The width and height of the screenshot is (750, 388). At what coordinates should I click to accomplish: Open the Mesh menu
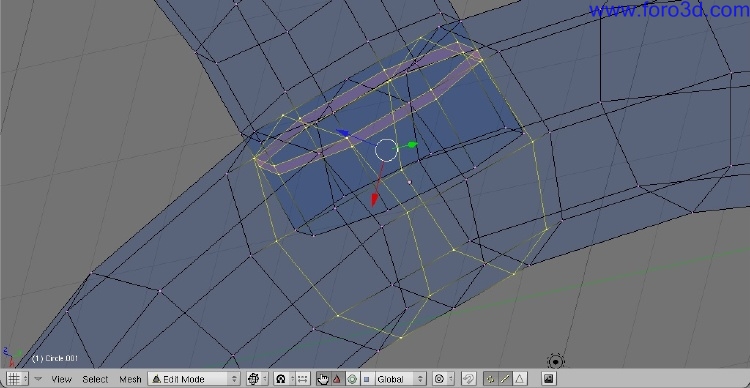pyautogui.click(x=130, y=379)
